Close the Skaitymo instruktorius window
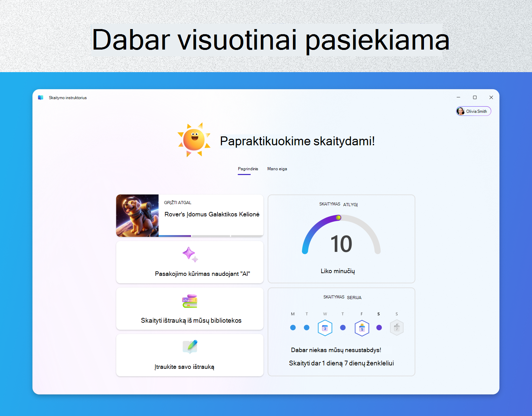532x416 pixels. point(491,97)
